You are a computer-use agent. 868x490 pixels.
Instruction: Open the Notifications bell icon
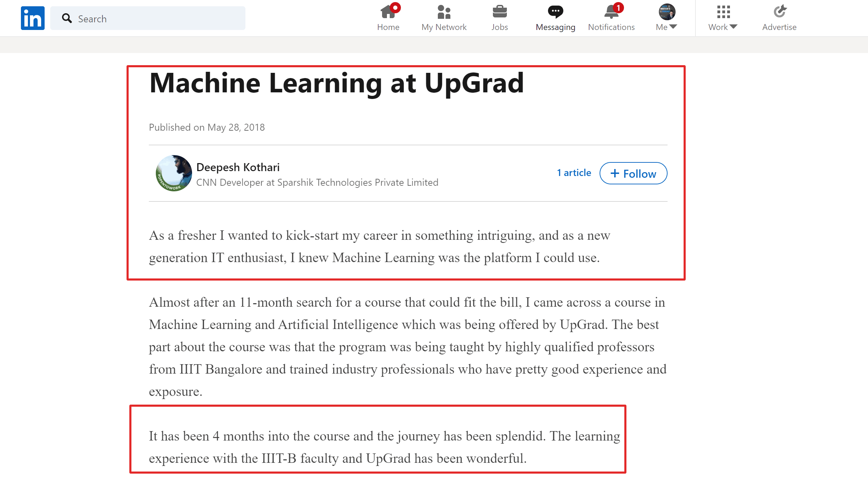click(611, 12)
